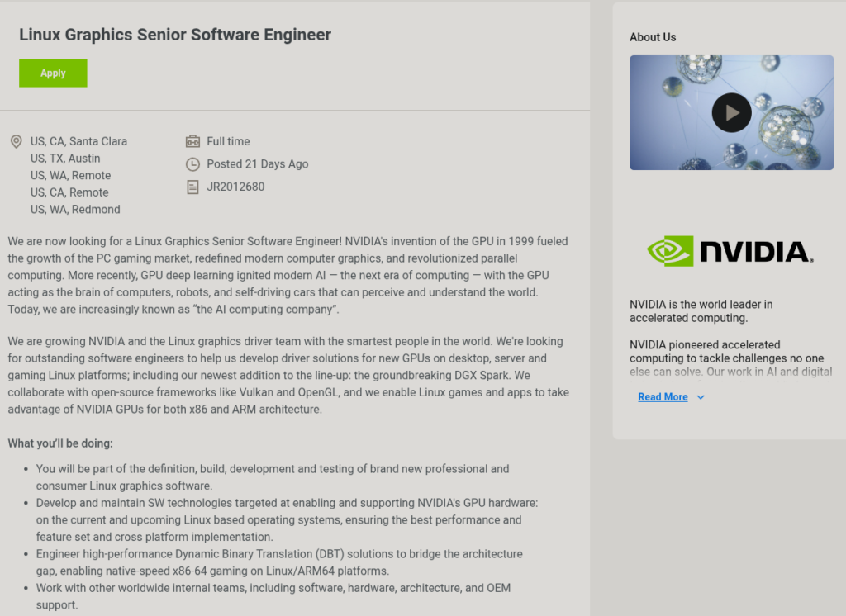Click the US, WA, Remote location

(70, 175)
